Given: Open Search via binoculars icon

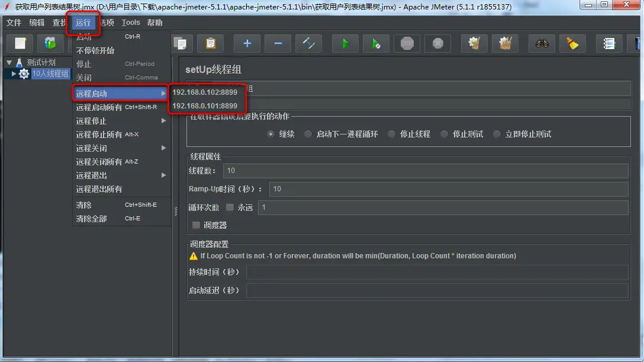Looking at the screenshot, I should (x=542, y=43).
